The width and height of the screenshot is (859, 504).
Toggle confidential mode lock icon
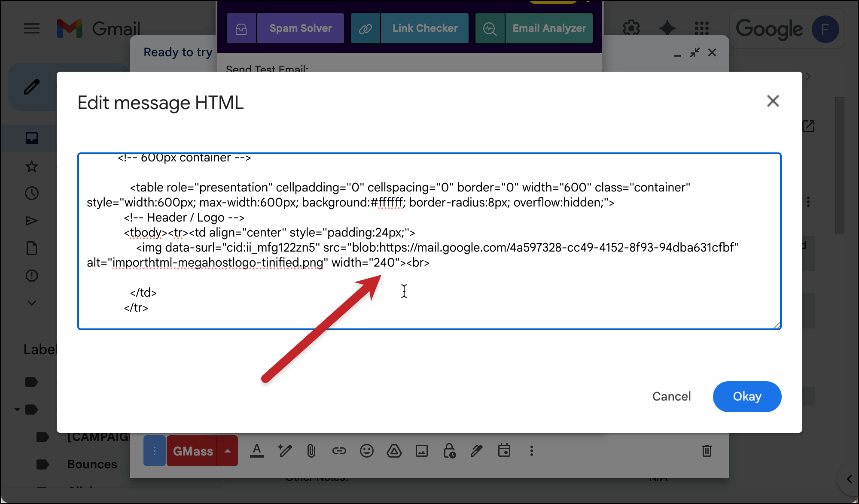tap(449, 451)
